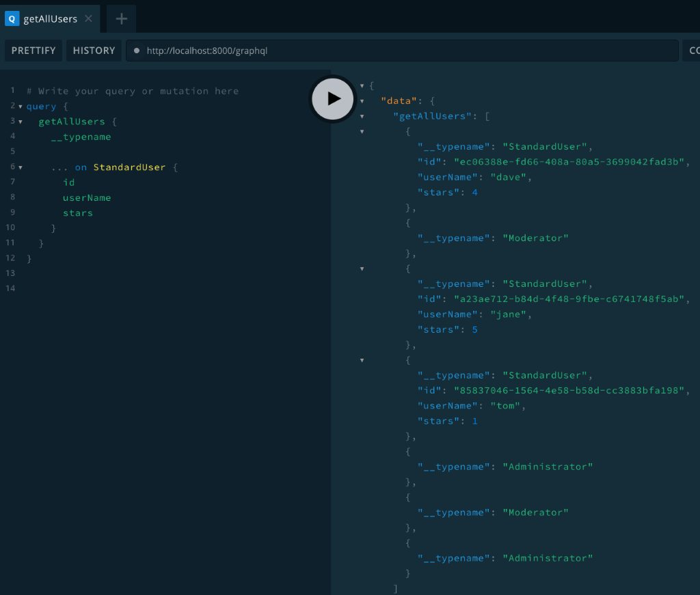Close the getAllUsers tab with the X
Screen dimensions: 700x595
tap(88, 18)
